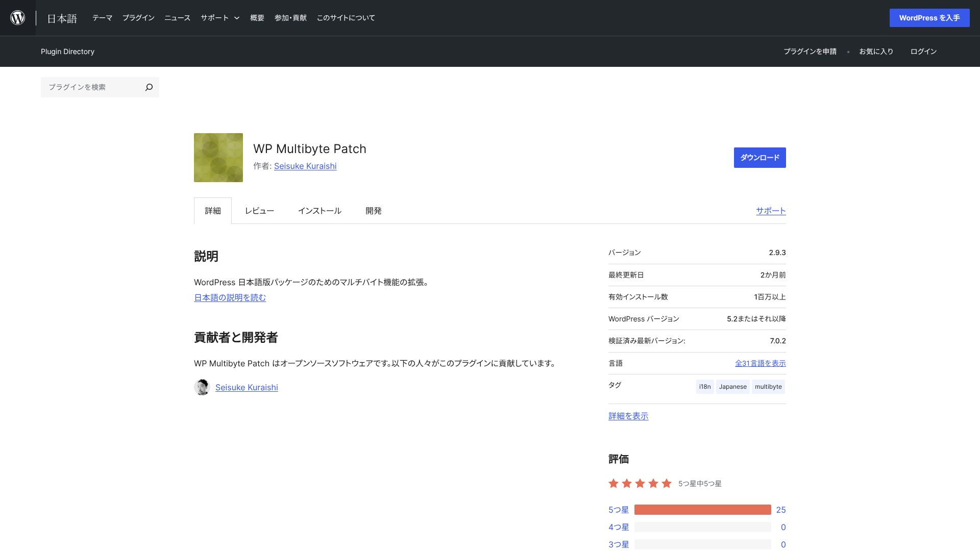
Task: Click the 7.0.2 tested version value
Action: point(778,341)
